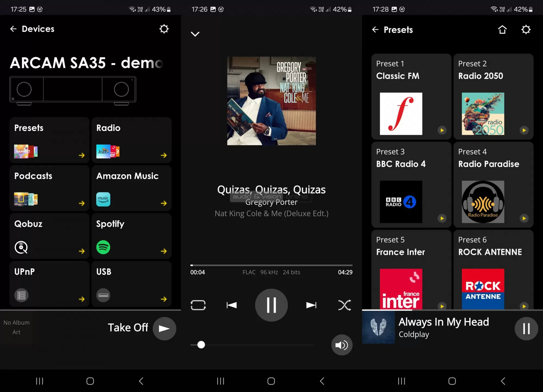Go back from the Devices screen
Viewport: 543px width, 392px height.
(13, 29)
